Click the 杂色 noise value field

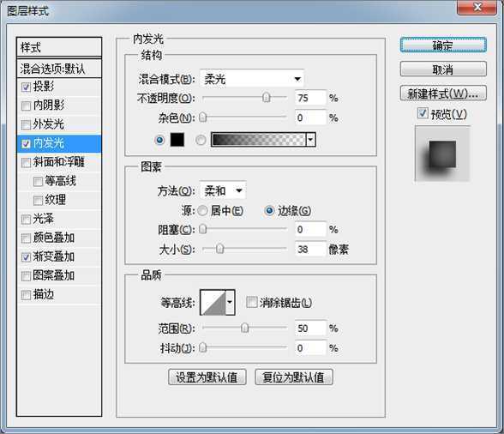[310, 118]
